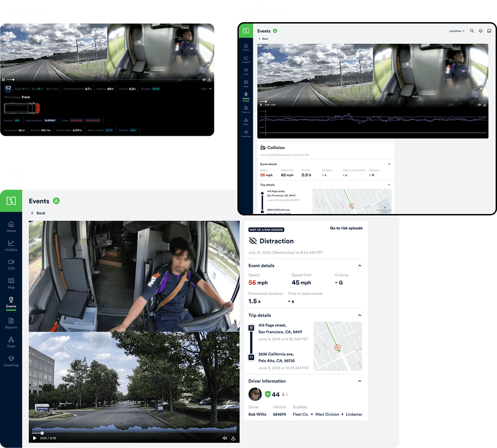Click the map thumbnail in Collision window
Image resolution: width=497 pixels, height=448 pixels.
tap(352, 201)
